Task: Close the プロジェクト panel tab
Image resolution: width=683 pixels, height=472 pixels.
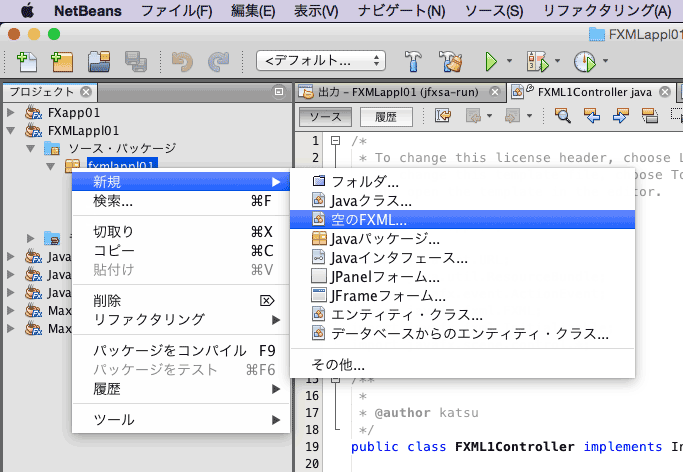Action: 86,92
